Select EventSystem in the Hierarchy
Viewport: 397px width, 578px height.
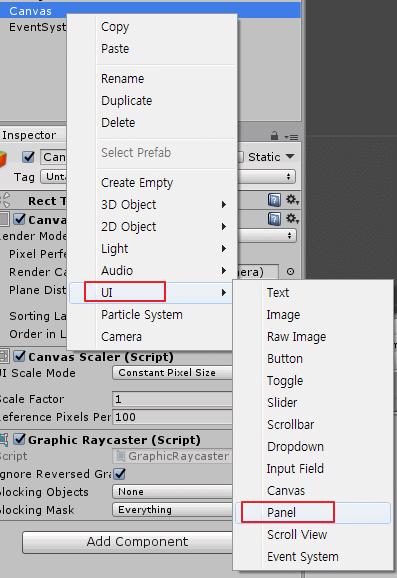point(38,27)
